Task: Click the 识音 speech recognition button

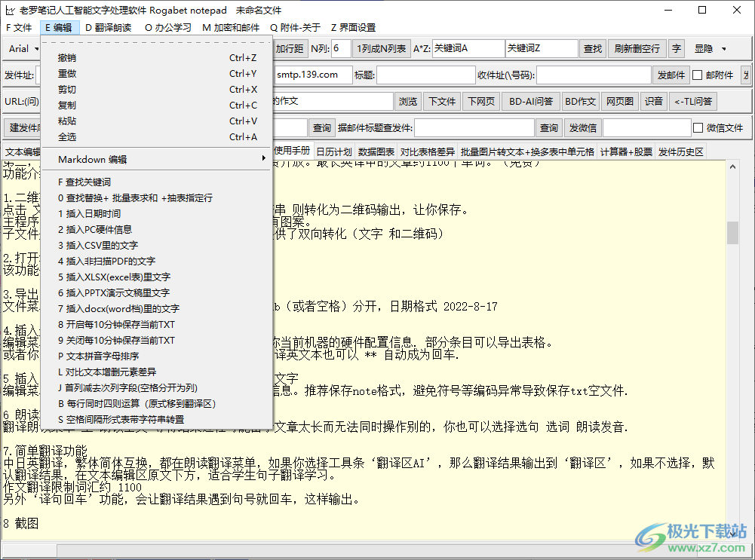Action: coord(655,100)
